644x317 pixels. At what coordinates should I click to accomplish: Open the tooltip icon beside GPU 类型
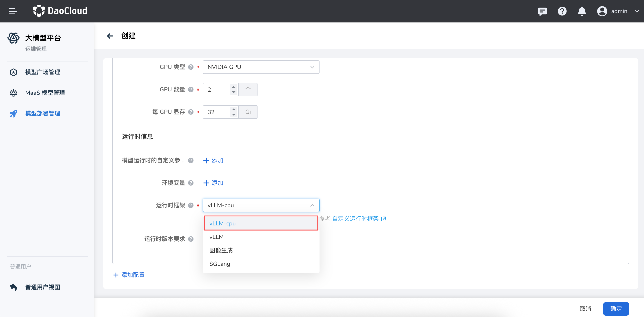[x=191, y=67]
